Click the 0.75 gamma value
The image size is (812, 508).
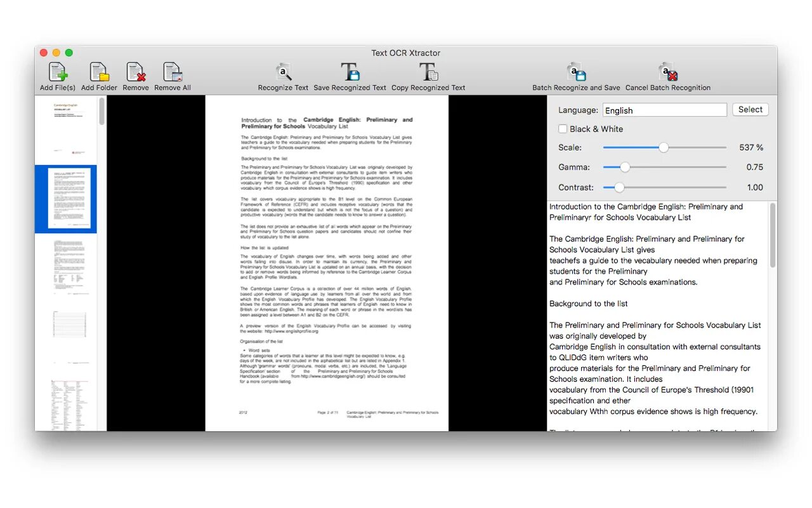click(754, 167)
